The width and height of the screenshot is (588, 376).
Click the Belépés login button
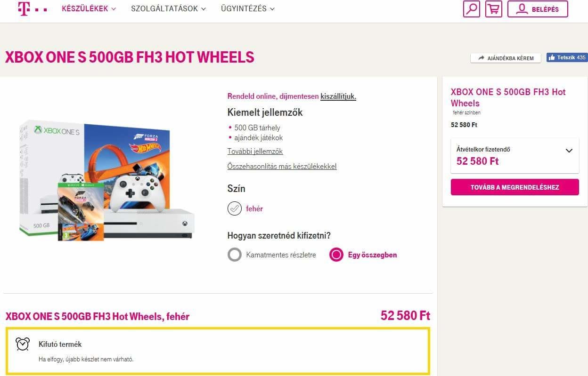538,9
